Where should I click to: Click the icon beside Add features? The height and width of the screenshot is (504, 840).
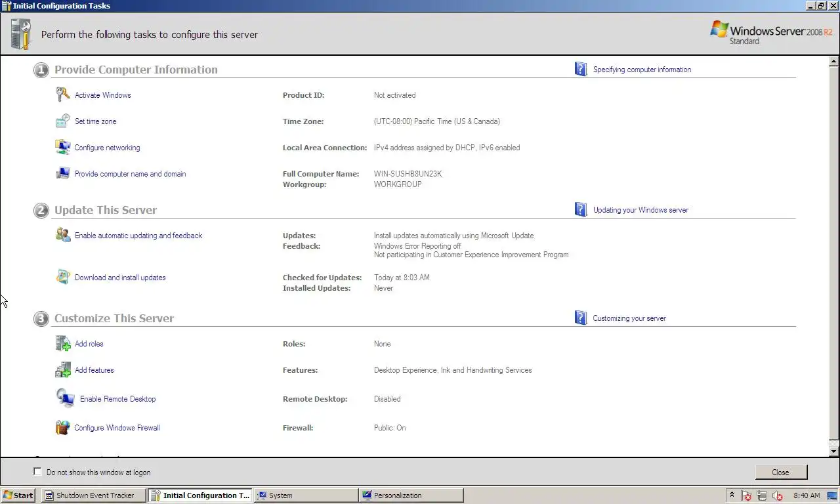pos(63,369)
